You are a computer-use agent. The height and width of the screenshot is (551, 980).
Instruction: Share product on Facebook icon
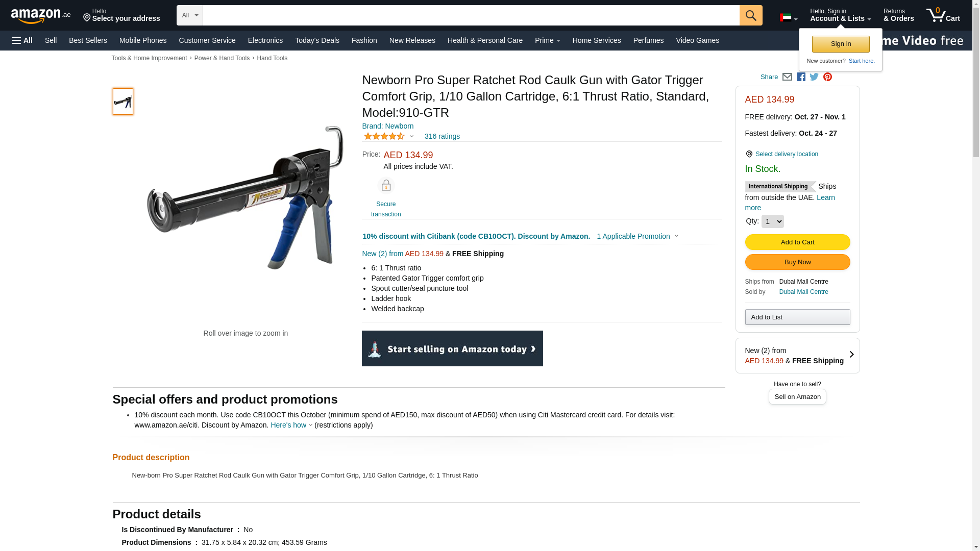coord(801,77)
